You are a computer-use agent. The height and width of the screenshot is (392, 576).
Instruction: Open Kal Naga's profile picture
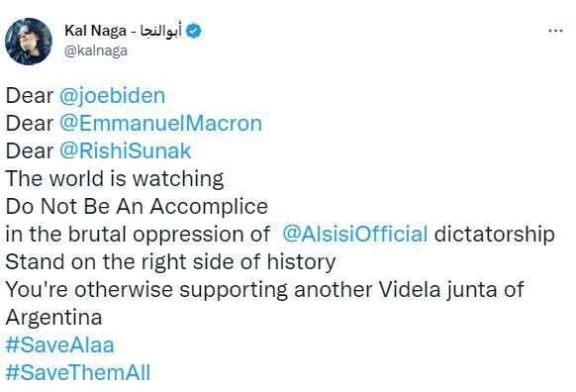pyautogui.click(x=29, y=42)
